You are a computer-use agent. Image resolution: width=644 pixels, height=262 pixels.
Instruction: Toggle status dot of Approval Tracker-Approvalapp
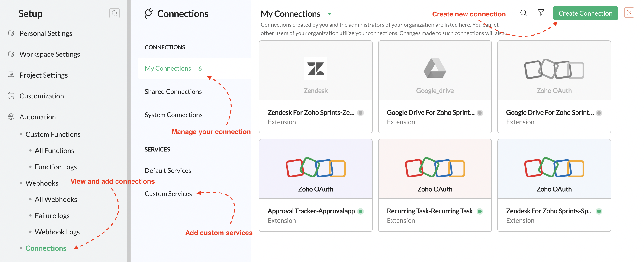[x=360, y=211]
